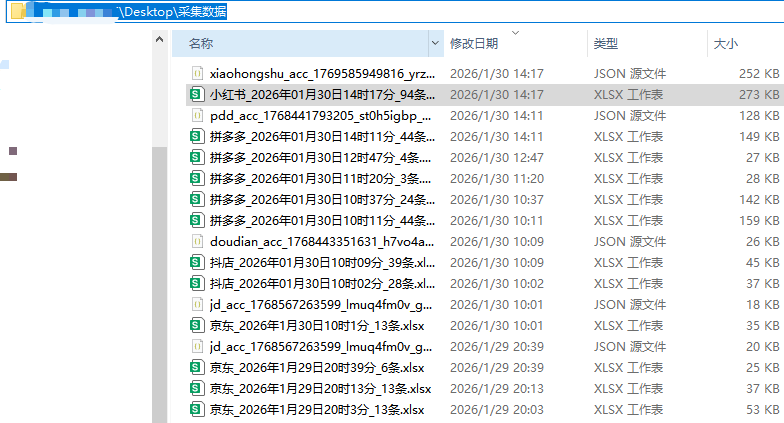Open the 名称 column filter dropdown arrow
Viewport: 784px width, 423px height.
click(435, 43)
